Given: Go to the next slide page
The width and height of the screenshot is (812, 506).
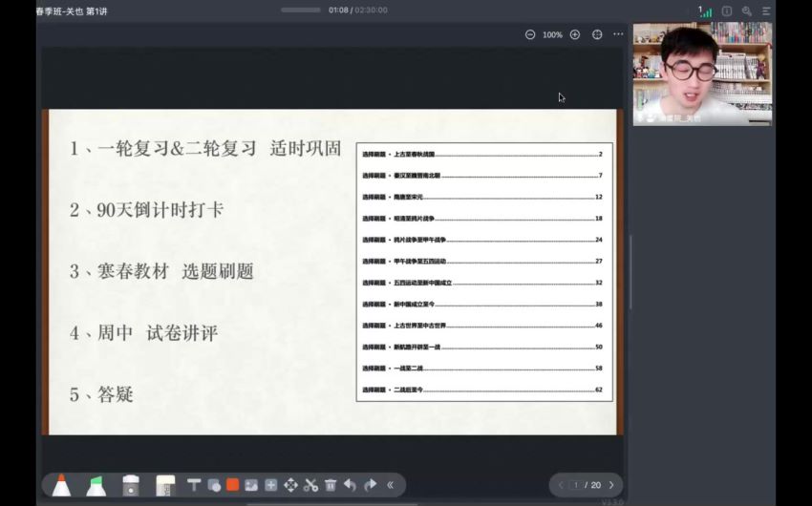Looking at the screenshot, I should coord(611,485).
